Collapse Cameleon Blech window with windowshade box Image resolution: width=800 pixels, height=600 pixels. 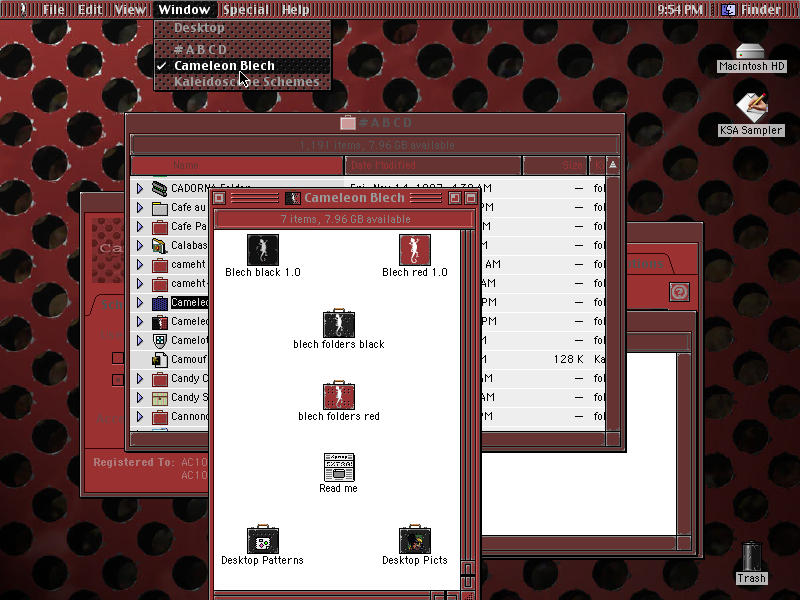pyautogui.click(x=471, y=198)
